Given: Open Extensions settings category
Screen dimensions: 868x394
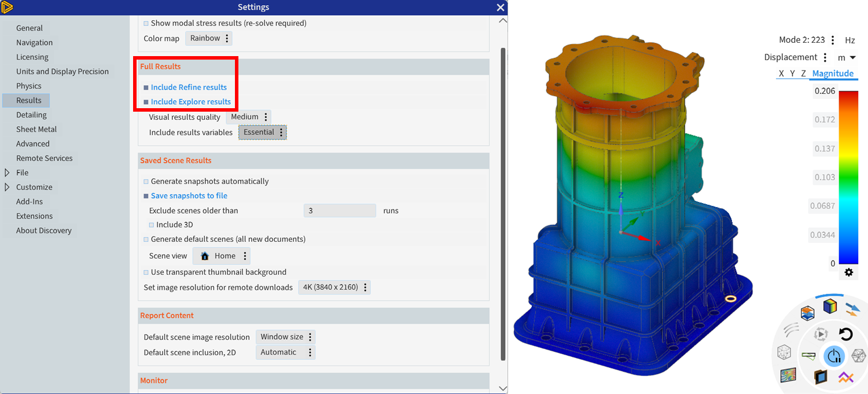Looking at the screenshot, I should 34,216.
